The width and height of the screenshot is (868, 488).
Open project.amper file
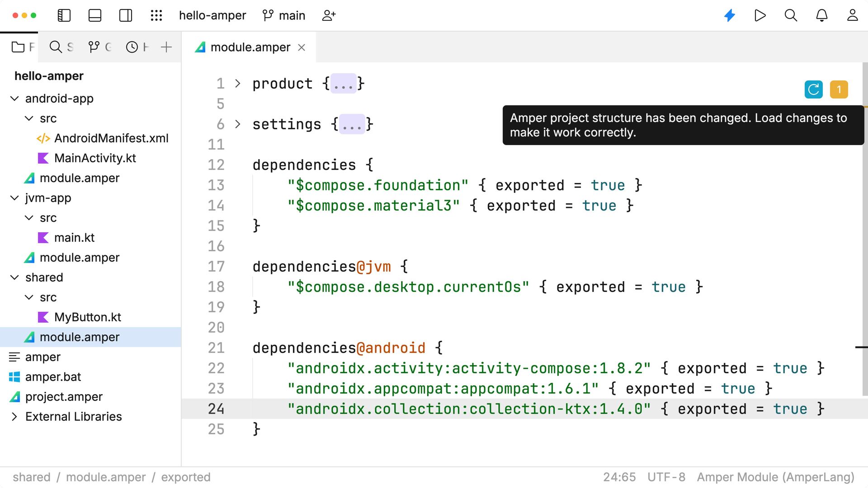tap(64, 397)
